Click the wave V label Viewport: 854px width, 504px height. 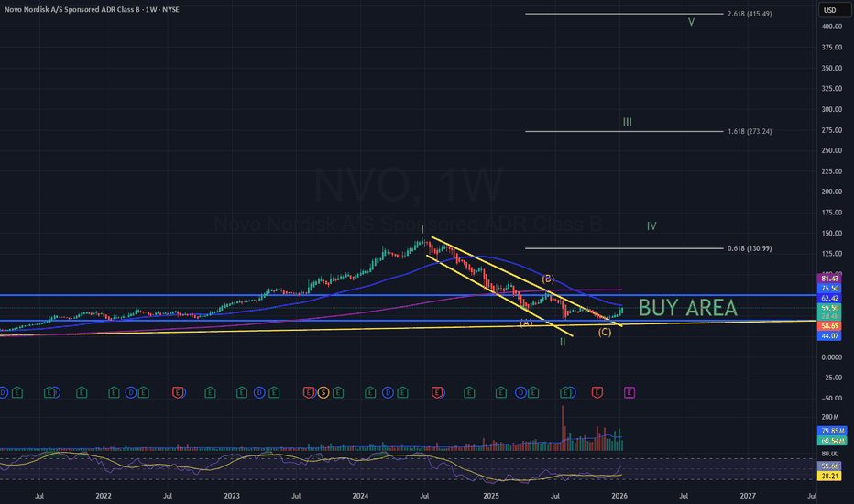click(691, 22)
